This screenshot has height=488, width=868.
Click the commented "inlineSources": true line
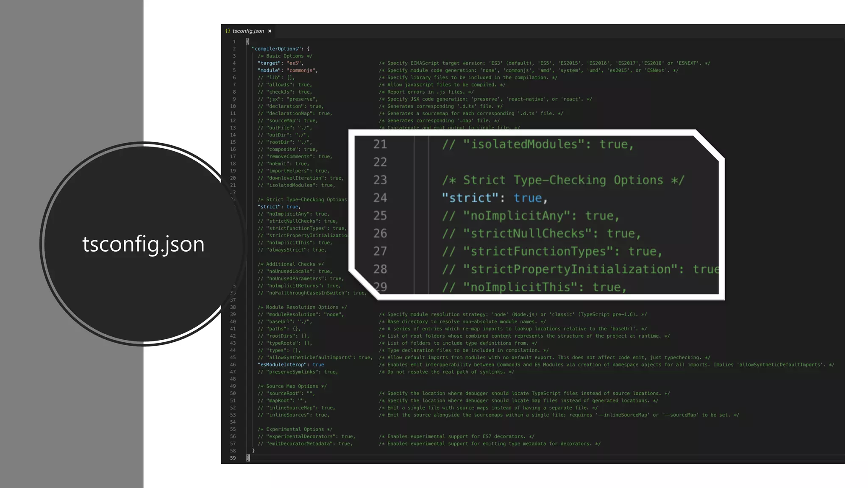click(293, 416)
